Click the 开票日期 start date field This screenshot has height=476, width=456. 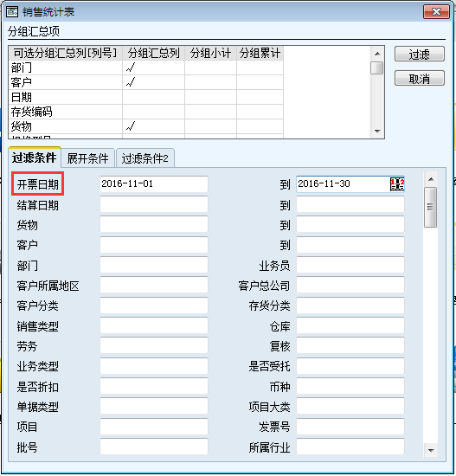154,184
